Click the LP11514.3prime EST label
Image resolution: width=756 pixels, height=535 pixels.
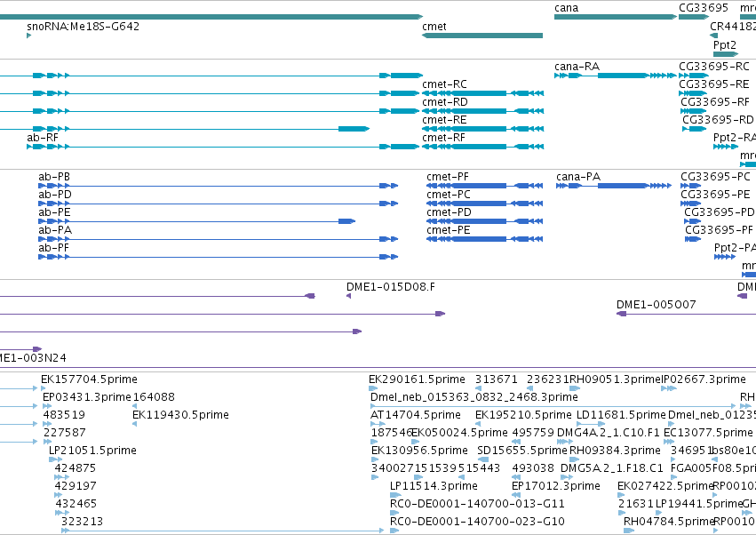click(434, 486)
